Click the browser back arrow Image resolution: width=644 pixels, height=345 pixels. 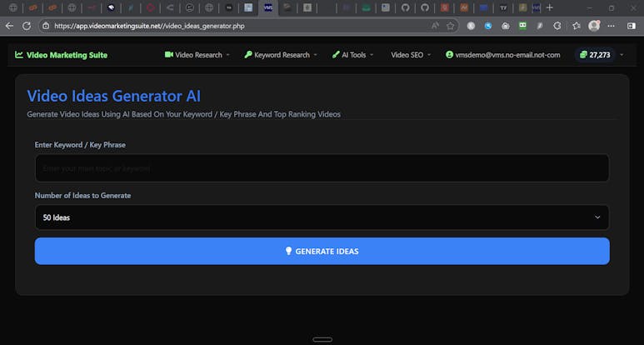[9, 26]
